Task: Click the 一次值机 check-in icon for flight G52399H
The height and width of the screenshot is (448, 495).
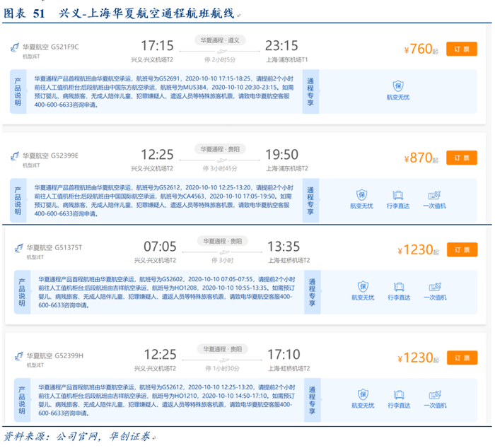Action: click(435, 395)
